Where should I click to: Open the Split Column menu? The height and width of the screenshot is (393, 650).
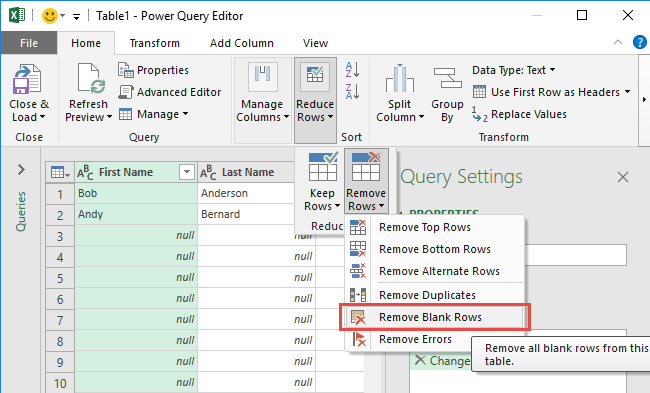pos(400,94)
